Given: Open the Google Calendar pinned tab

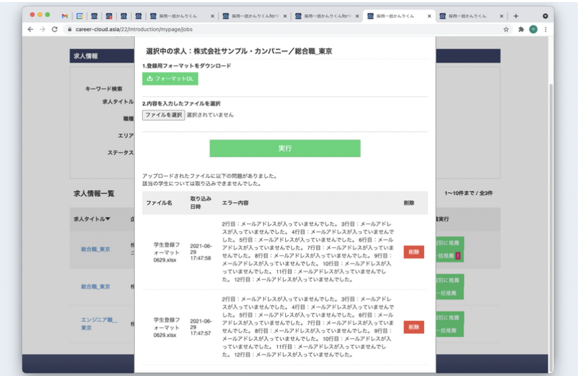Looking at the screenshot, I should pyautogui.click(x=79, y=16).
